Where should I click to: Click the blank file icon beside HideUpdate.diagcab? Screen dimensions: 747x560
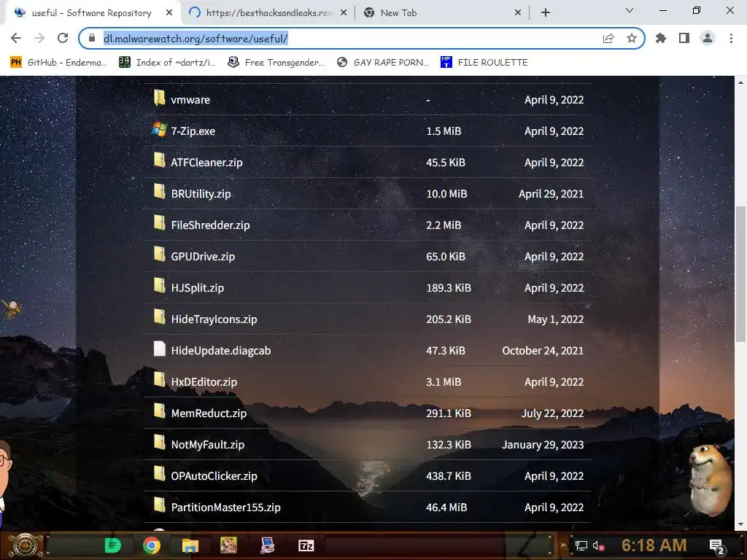(159, 349)
